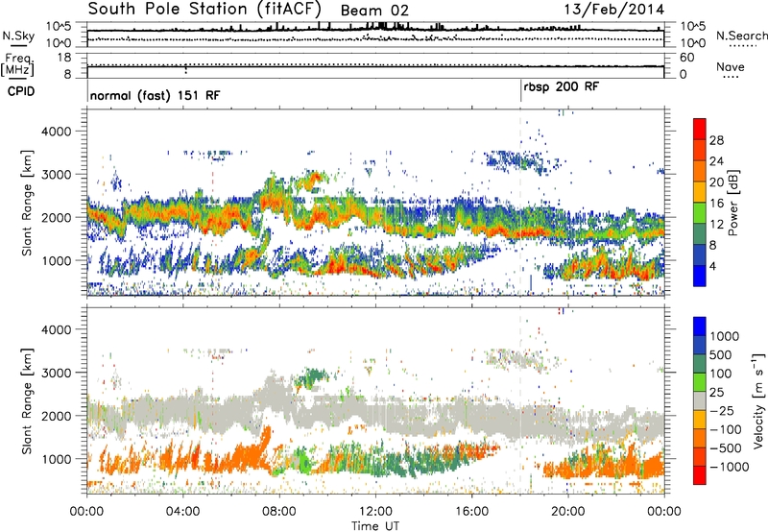Click the 'Time UT' axis title
Viewport: 768px width, 532px height.
pyautogui.click(x=375, y=525)
